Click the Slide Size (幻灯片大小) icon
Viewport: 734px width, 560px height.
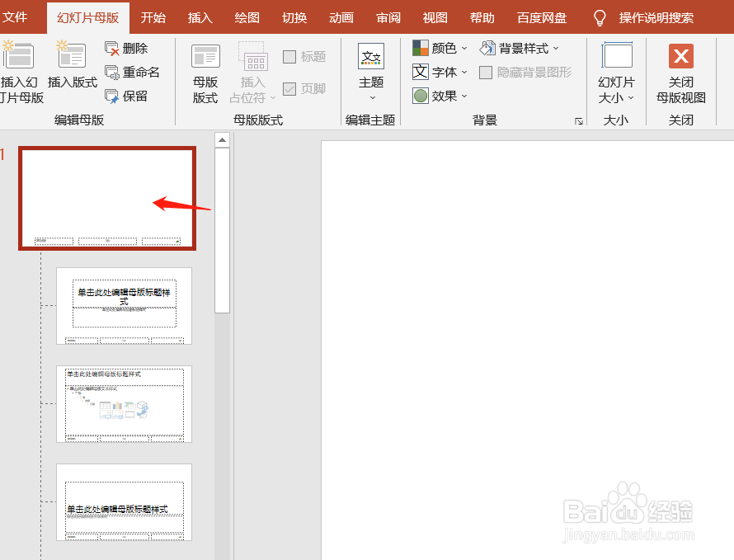[617, 55]
